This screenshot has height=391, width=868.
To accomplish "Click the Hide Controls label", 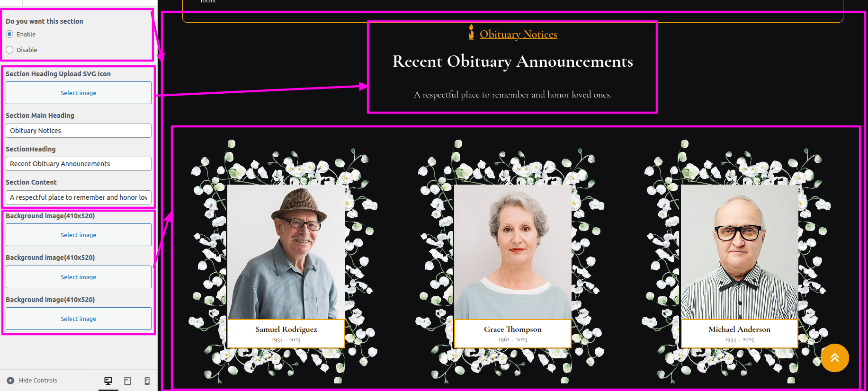I will point(38,381).
